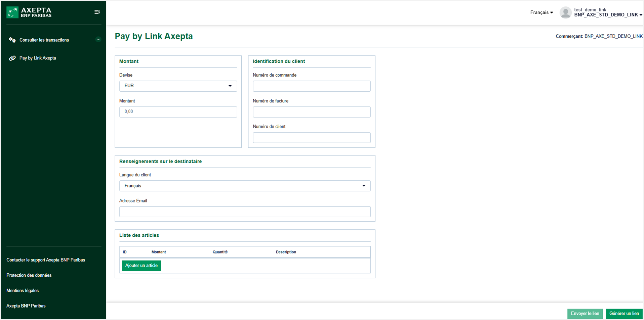
Task: Expand the Consulter les transactions chevron
Action: click(x=98, y=40)
